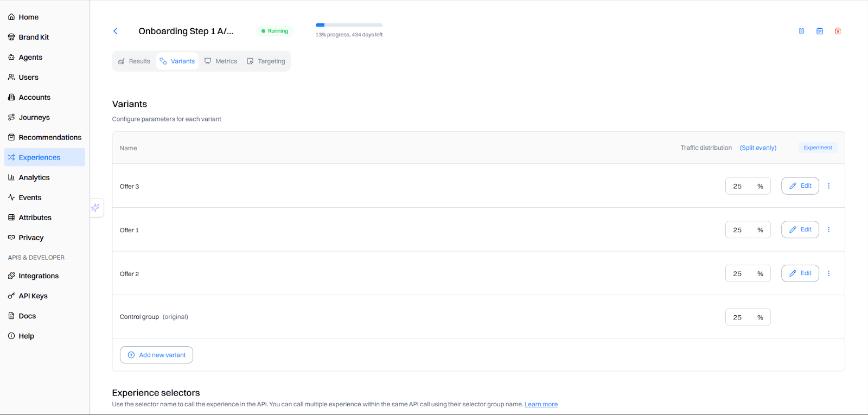This screenshot has width=868, height=415.
Task: Open the Offer 1 kebab menu
Action: (828, 229)
